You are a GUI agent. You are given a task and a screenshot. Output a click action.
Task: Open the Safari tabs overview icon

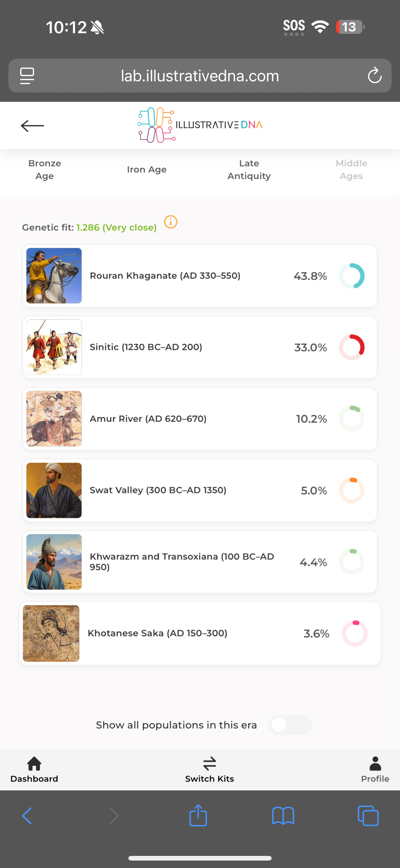(x=368, y=816)
